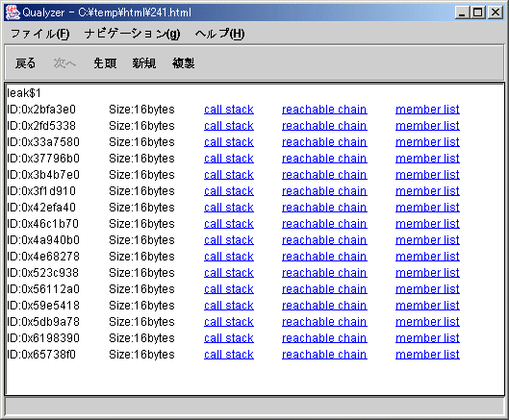The width and height of the screenshot is (509, 420).
Task: Open call stack for ID:0x65738f0
Action: pos(229,355)
